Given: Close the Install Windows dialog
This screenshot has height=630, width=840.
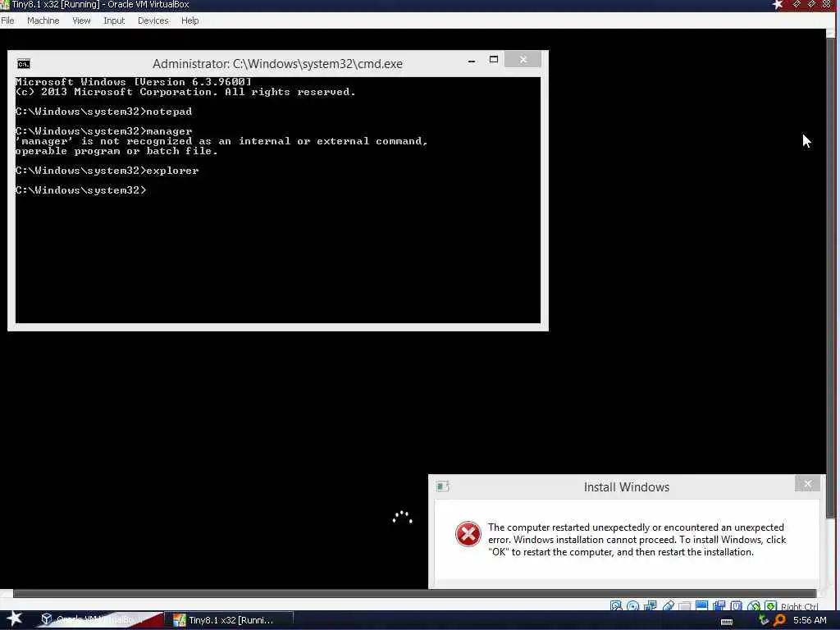Looking at the screenshot, I should [x=807, y=484].
